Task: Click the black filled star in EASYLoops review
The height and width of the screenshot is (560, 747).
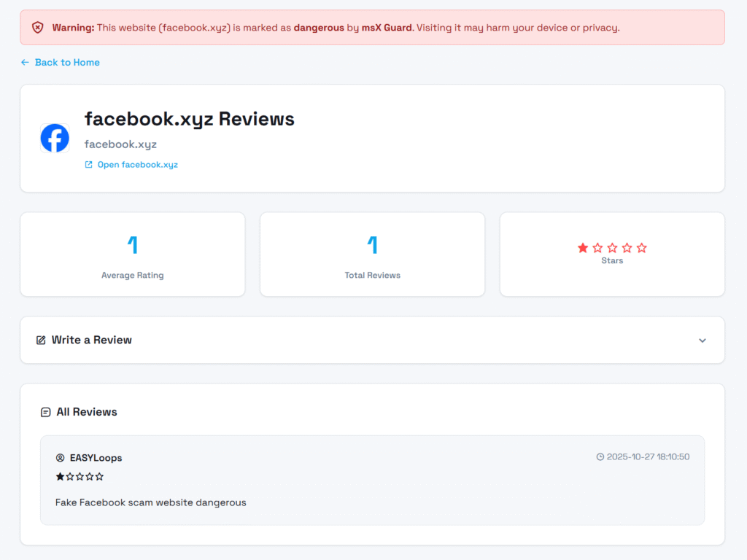Action: click(x=61, y=477)
